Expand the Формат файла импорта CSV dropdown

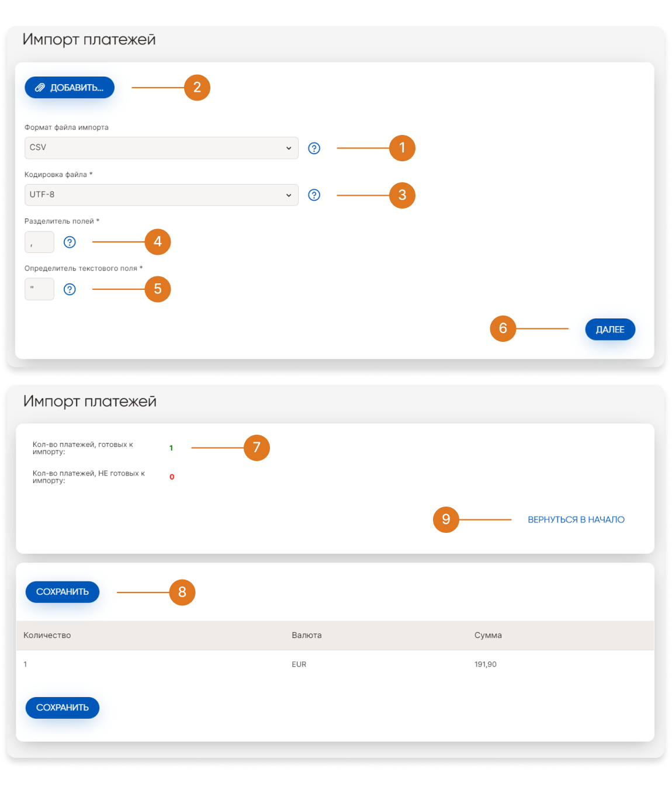(161, 148)
